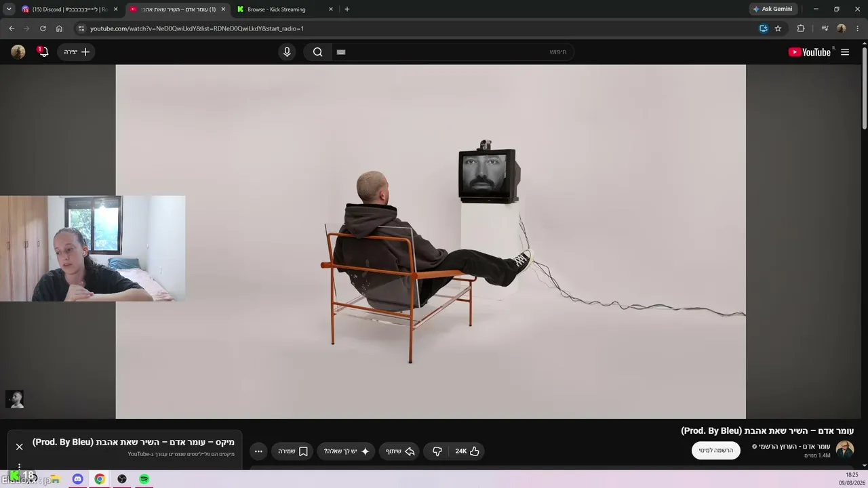Like the video with 24K thumbs up

pos(467,451)
